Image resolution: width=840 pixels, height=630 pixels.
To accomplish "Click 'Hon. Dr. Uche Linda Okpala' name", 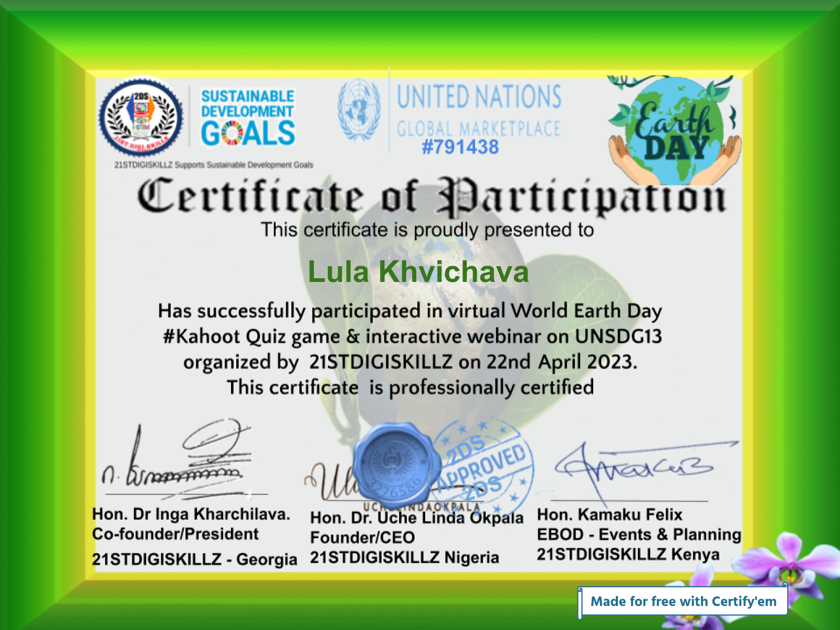I will point(417,518).
